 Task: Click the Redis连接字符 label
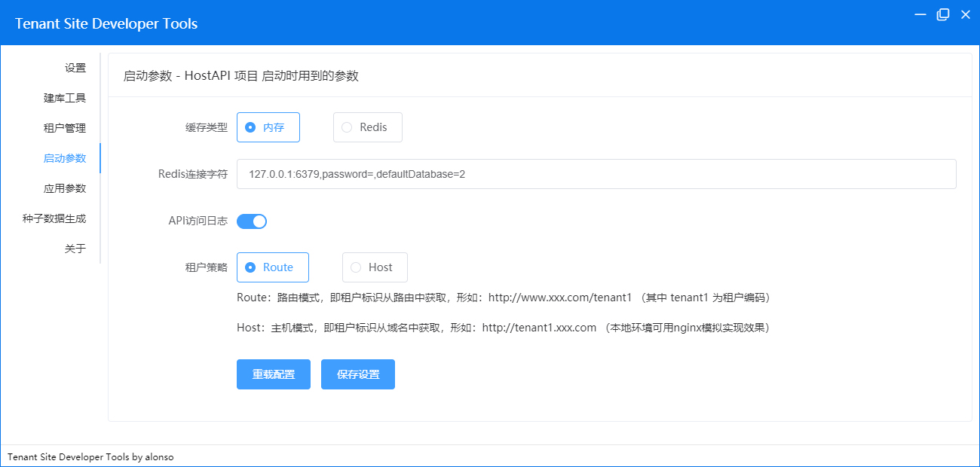tap(193, 174)
